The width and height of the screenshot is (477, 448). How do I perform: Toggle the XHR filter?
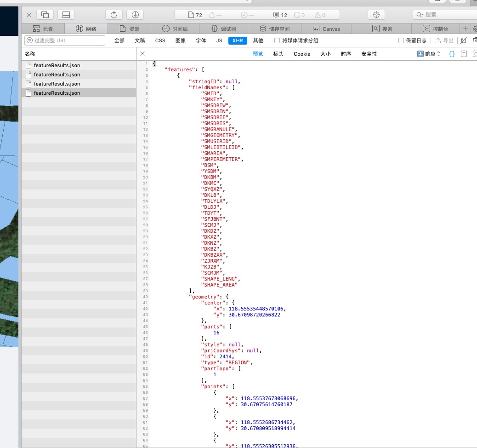(238, 40)
